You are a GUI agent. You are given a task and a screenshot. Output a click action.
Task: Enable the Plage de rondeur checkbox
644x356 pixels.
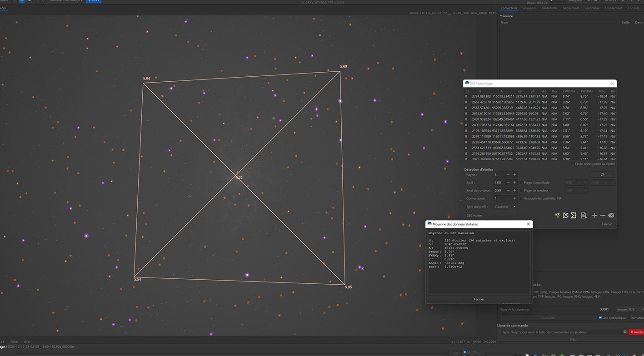click(521, 190)
